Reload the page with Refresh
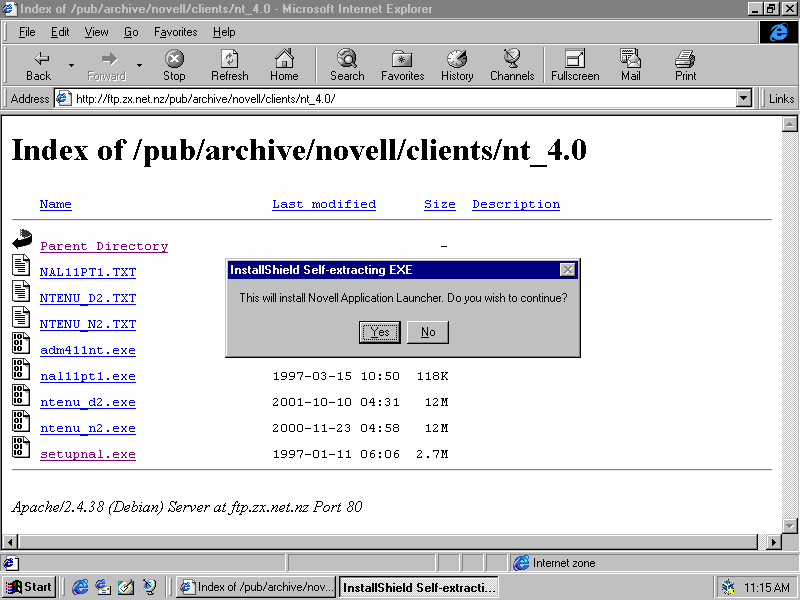This screenshot has height=600, width=800. point(230,66)
